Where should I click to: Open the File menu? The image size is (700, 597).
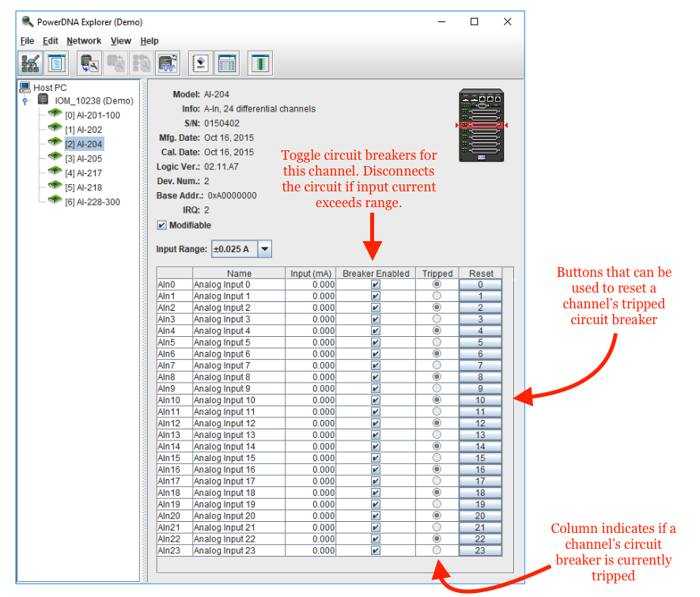(x=27, y=41)
